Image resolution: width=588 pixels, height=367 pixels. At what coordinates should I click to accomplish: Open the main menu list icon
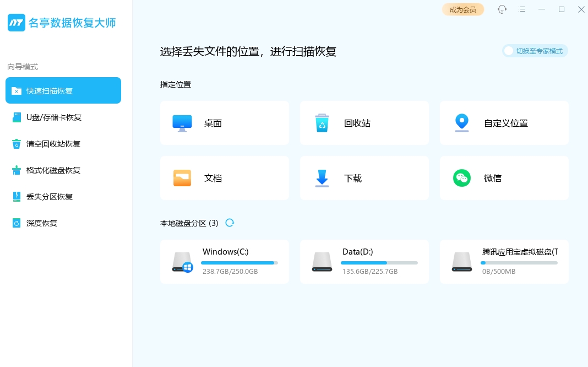pyautogui.click(x=521, y=9)
